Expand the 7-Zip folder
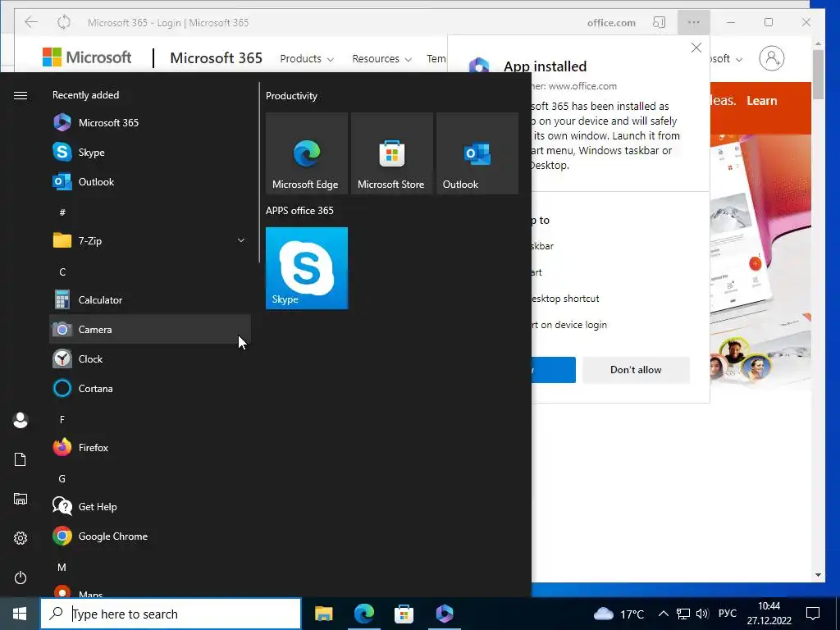 point(150,241)
